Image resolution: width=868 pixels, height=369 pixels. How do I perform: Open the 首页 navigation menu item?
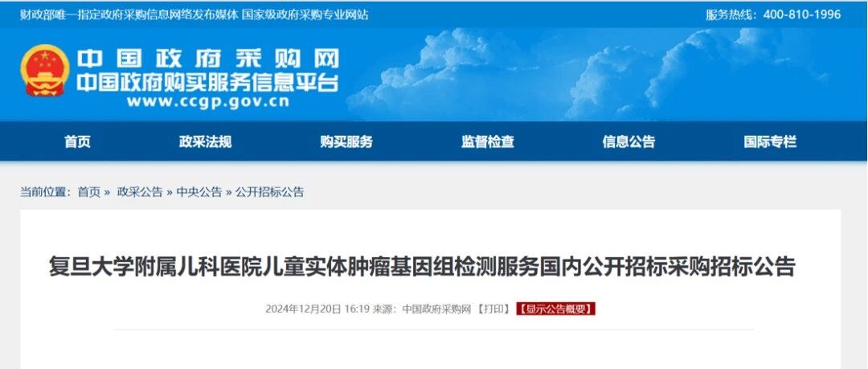[x=77, y=141]
